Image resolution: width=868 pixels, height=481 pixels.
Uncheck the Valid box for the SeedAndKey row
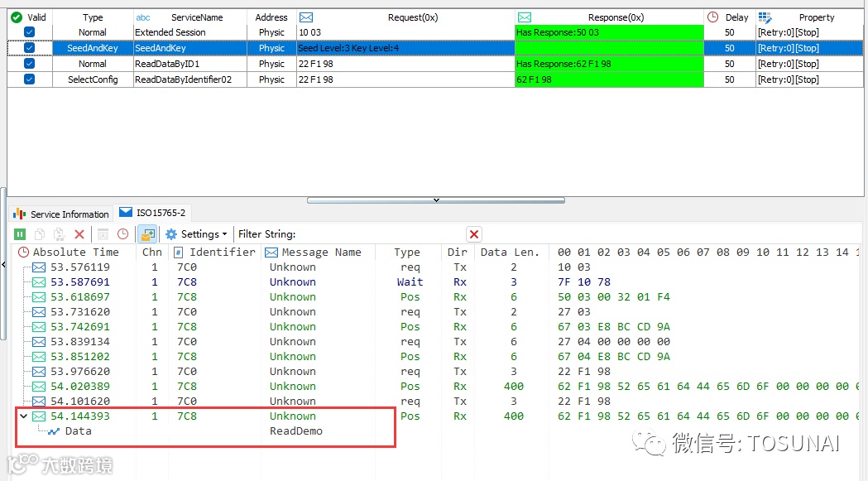tap(29, 48)
